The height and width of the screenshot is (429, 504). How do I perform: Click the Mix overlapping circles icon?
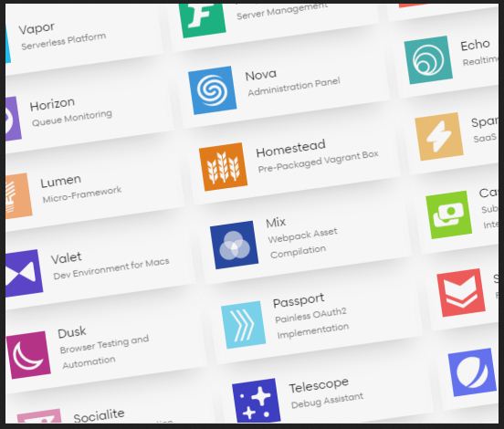235,245
